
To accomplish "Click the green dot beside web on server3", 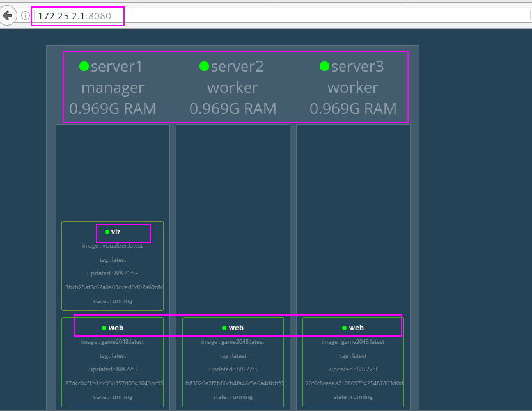I will point(344,328).
